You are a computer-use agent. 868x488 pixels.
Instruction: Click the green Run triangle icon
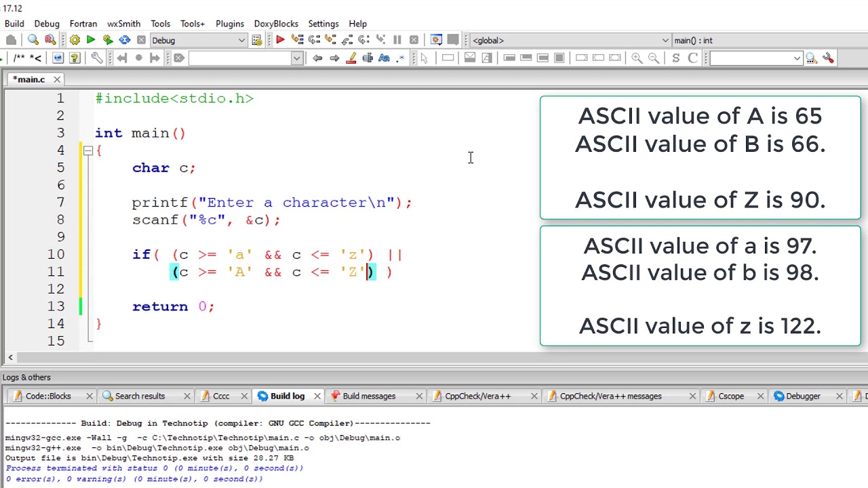pos(91,40)
